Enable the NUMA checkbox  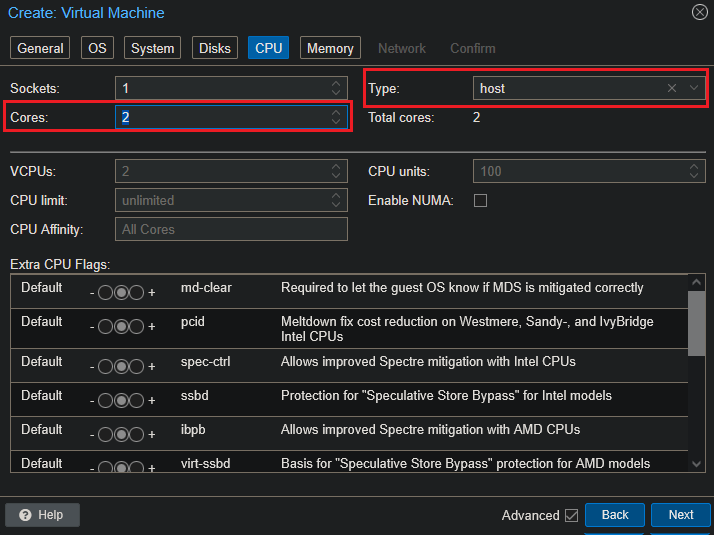(480, 200)
